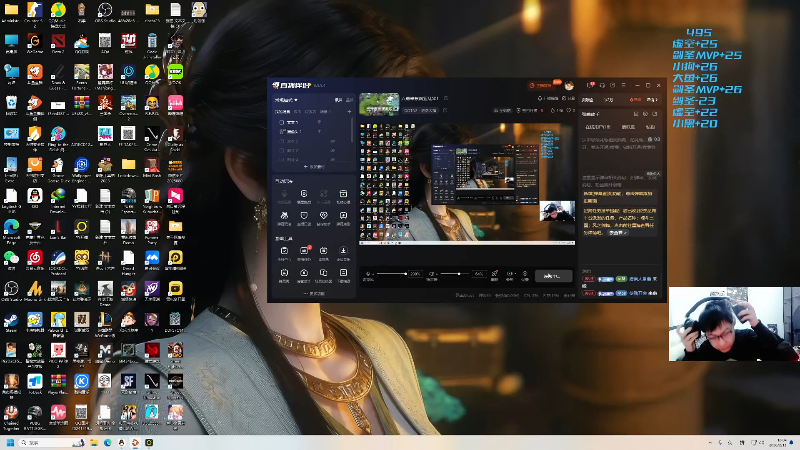Image resolution: width=800 pixels, height=450 pixels.
Task: Select the first tab in right panel
Action: point(588,100)
